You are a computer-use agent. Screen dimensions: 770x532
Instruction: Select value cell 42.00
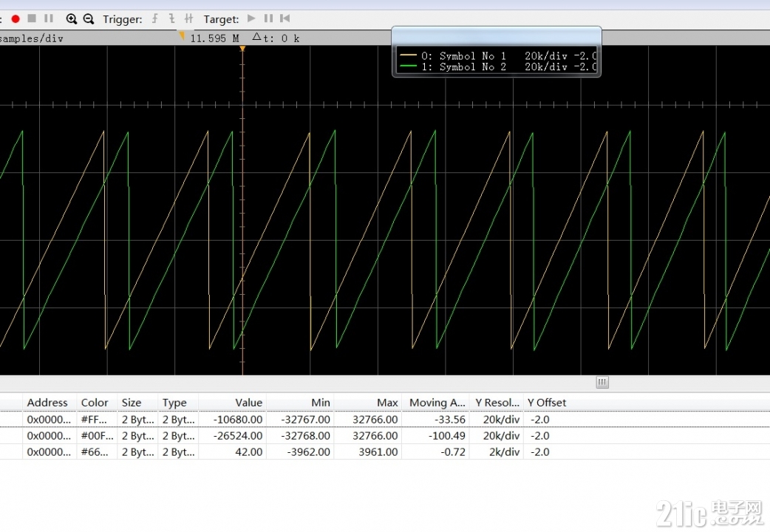point(232,452)
